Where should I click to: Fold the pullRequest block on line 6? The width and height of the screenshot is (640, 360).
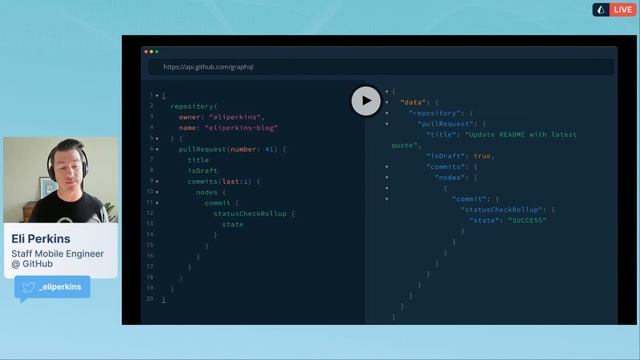[157, 149]
